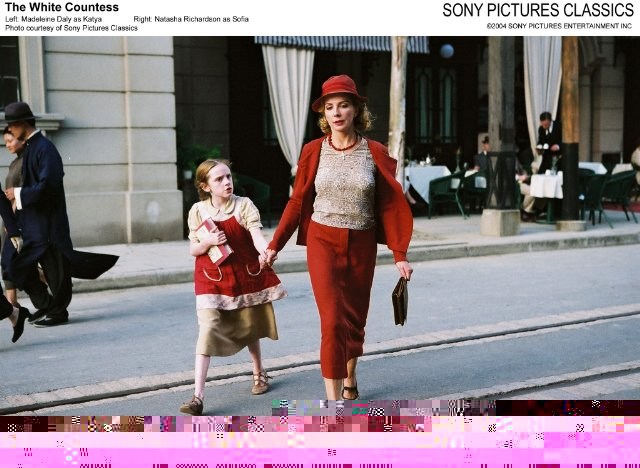The image size is (640, 468).
Task: Select caption "Left: Madeleine Daly as Katya"
Action: [53, 19]
